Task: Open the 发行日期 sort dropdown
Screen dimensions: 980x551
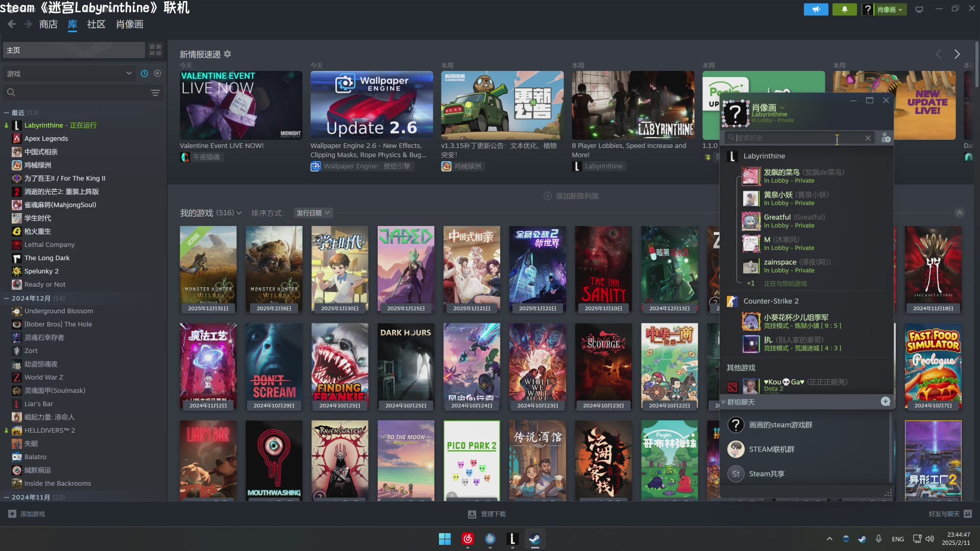Action: click(313, 213)
